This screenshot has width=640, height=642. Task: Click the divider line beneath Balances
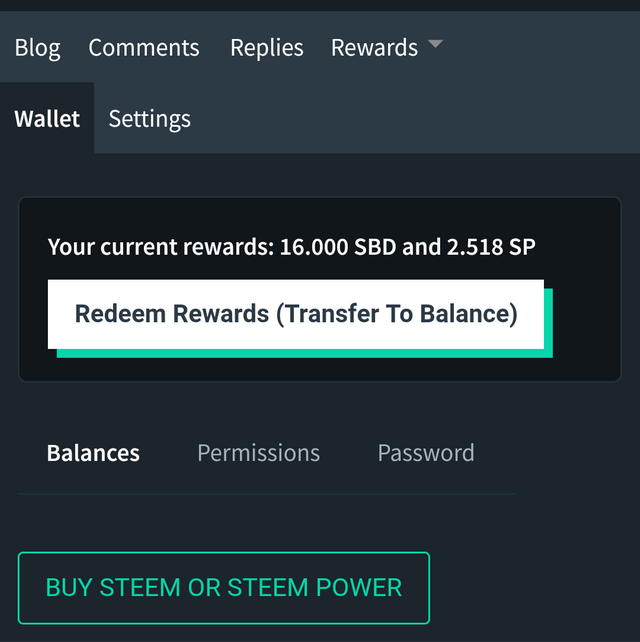266,493
